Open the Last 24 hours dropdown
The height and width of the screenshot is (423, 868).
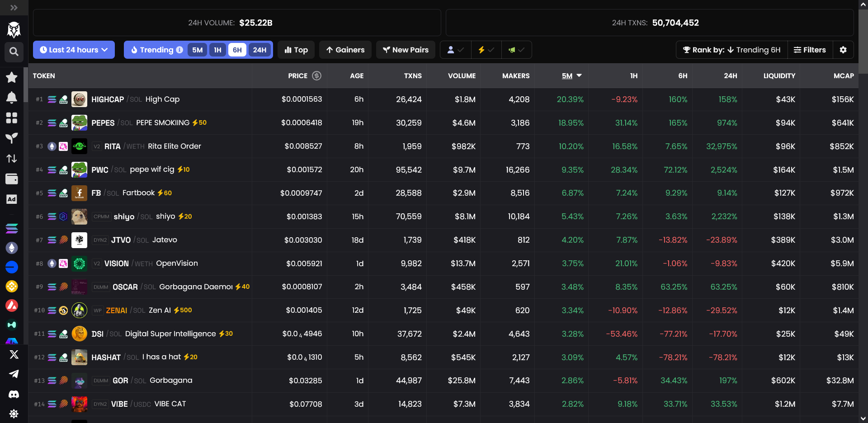pos(74,50)
